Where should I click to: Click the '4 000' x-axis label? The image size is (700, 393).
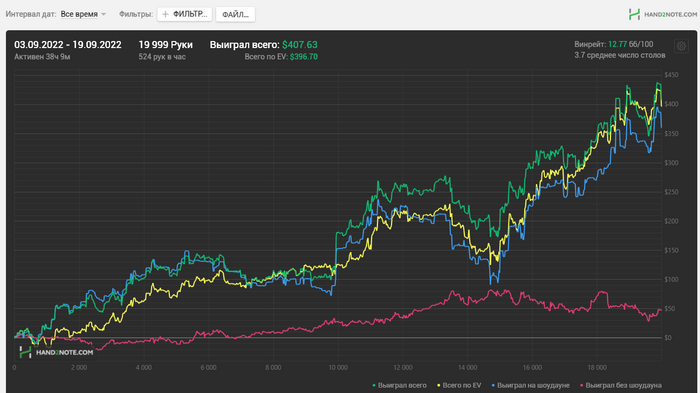tap(143, 368)
